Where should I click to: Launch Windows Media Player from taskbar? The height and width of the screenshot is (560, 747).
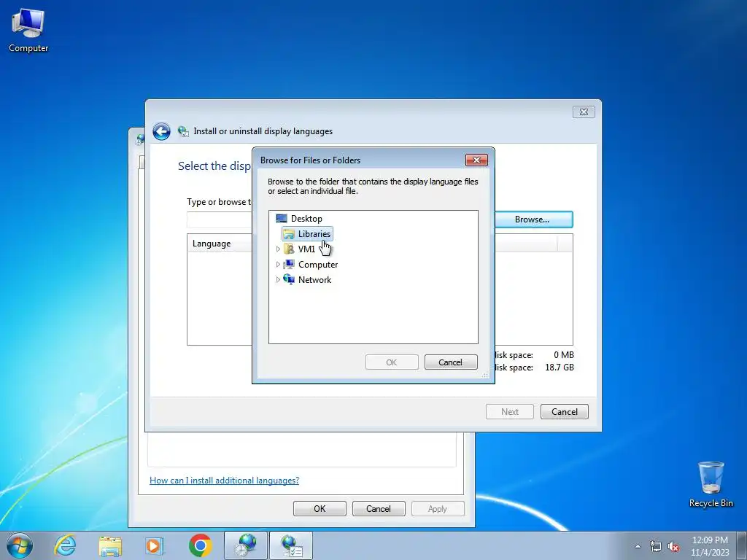point(155,545)
